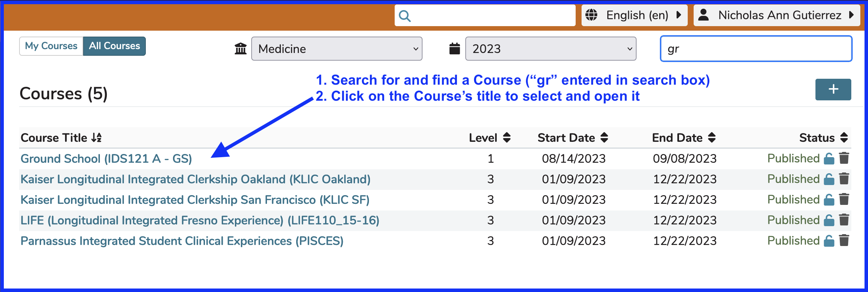This screenshot has width=868, height=292.
Task: Click the school building icon beside Medicine
Action: (240, 48)
